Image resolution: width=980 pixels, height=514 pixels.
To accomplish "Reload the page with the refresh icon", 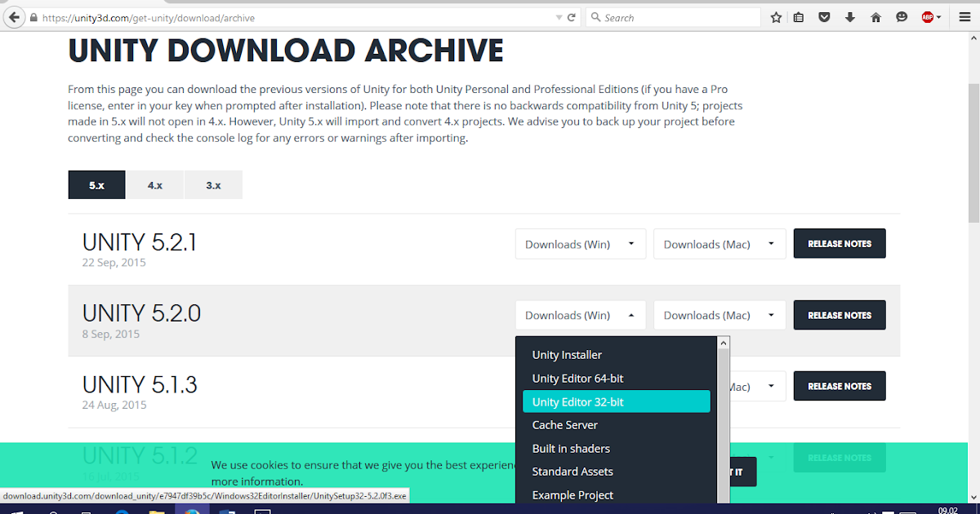I will (572, 17).
